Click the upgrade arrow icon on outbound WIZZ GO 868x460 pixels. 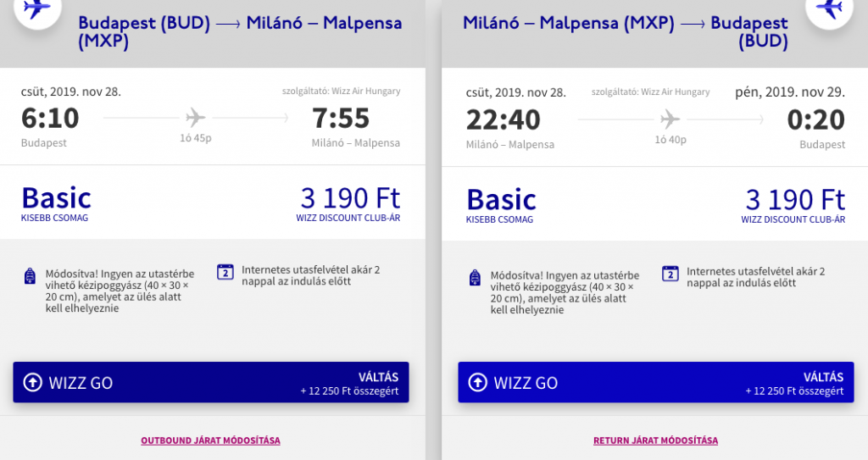coord(33,382)
